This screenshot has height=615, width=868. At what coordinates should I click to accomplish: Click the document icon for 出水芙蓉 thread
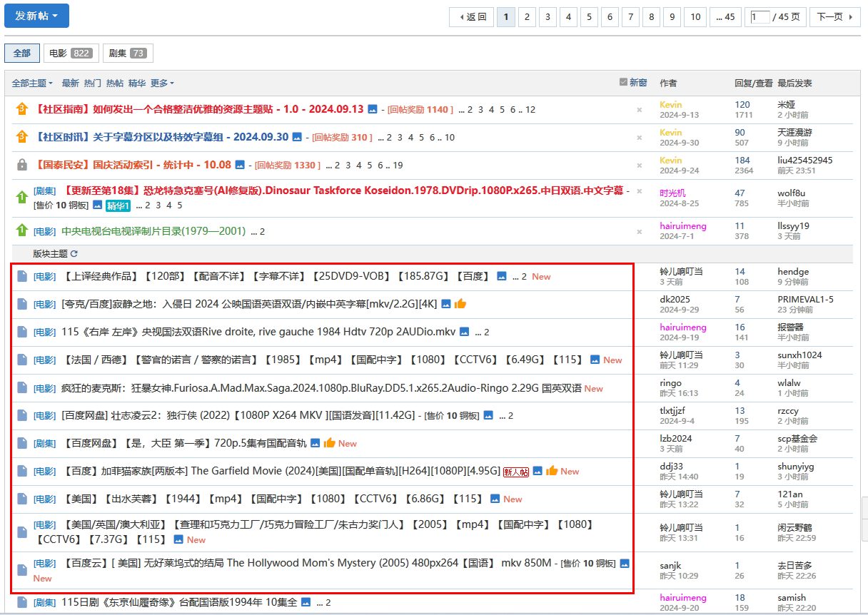[22, 499]
